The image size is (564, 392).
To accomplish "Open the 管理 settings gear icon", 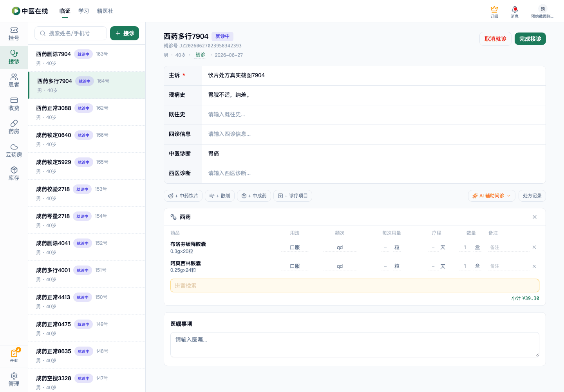I will coord(14,380).
